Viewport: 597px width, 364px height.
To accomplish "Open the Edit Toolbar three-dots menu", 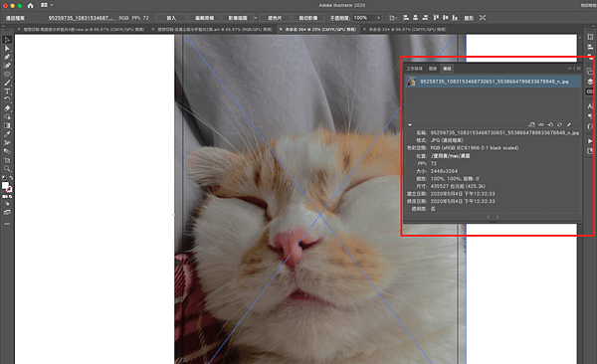I will pos(7,224).
